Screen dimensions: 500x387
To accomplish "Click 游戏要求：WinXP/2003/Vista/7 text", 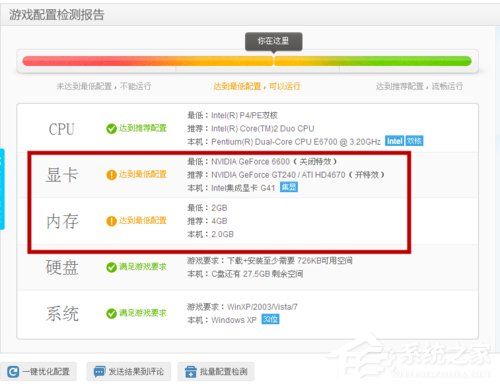I will tap(242, 307).
